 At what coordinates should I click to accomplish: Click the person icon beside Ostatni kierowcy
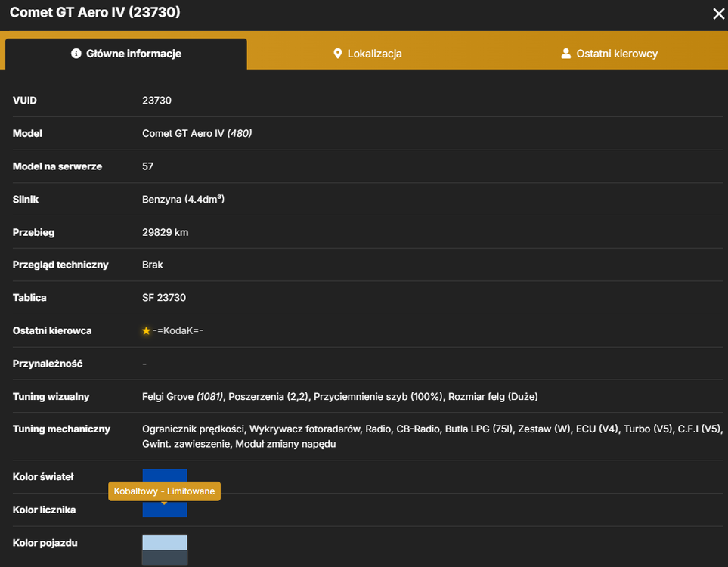[566, 54]
